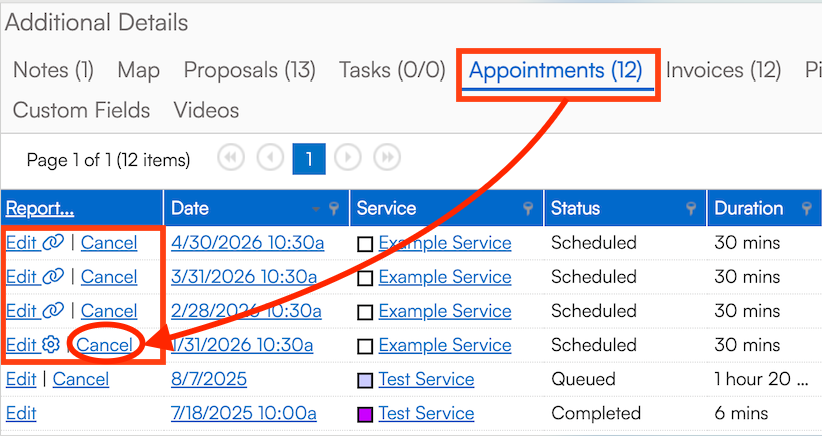Click link icon on 4/30/2026 appointment row
Viewport: 822px width, 436px height.
[x=53, y=243]
